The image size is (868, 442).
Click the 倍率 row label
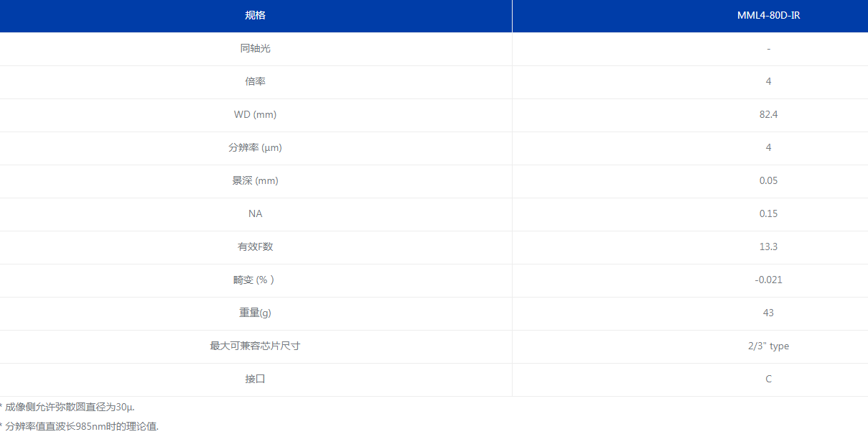click(255, 81)
